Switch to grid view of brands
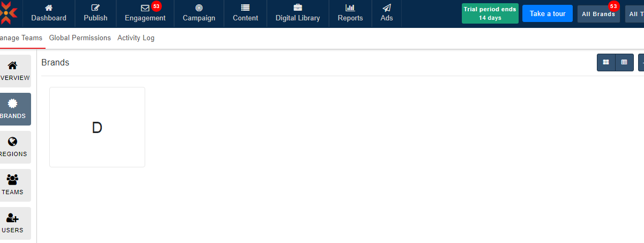644x243 pixels. pos(606,62)
